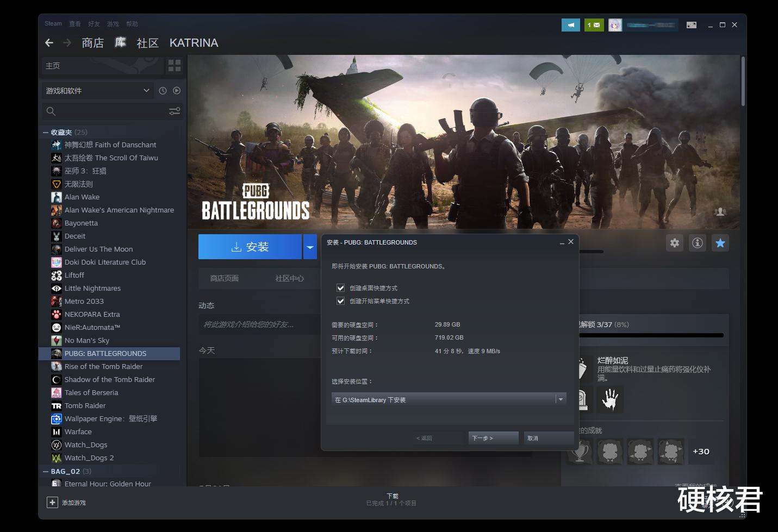Open advanced library filter settings icon

[175, 111]
